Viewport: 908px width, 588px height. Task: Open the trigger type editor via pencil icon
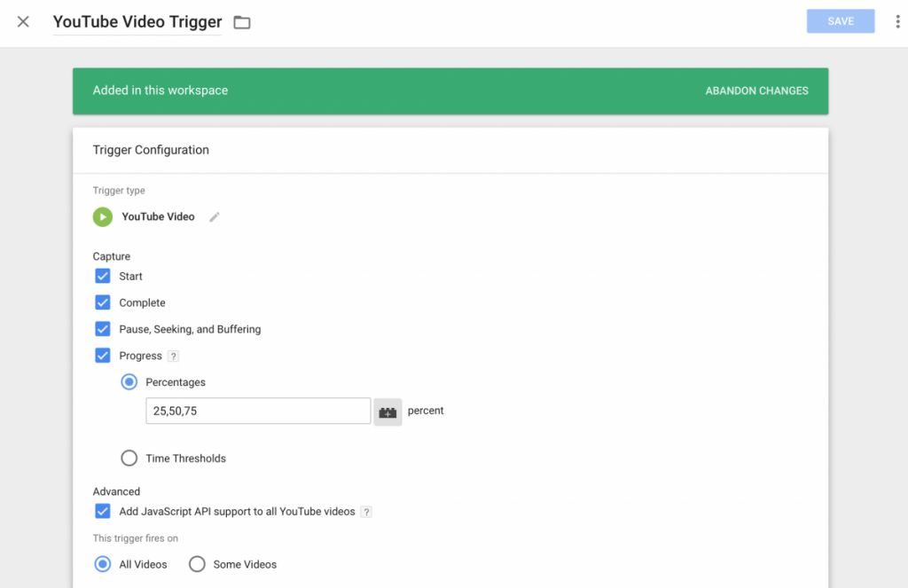point(214,216)
